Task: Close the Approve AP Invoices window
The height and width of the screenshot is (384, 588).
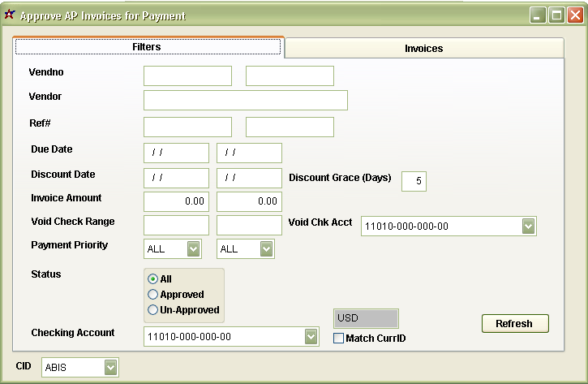Action: pos(575,15)
